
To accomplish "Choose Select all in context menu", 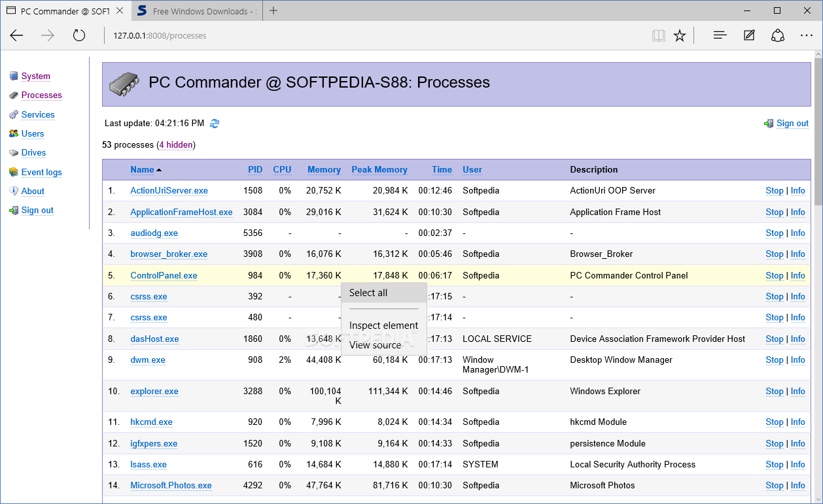I will coord(384,293).
